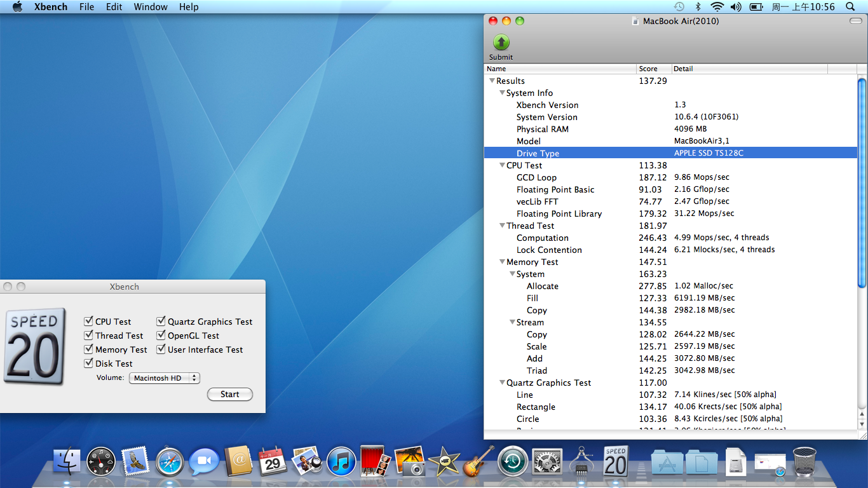Open Photo Booth from the Dock
The width and height of the screenshot is (868, 488).
click(x=375, y=461)
